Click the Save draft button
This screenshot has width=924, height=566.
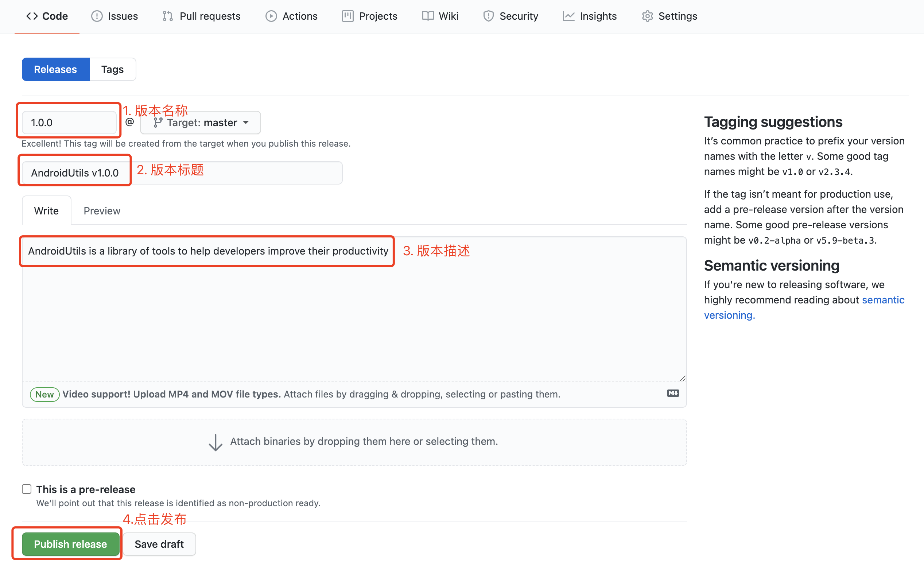coord(159,544)
